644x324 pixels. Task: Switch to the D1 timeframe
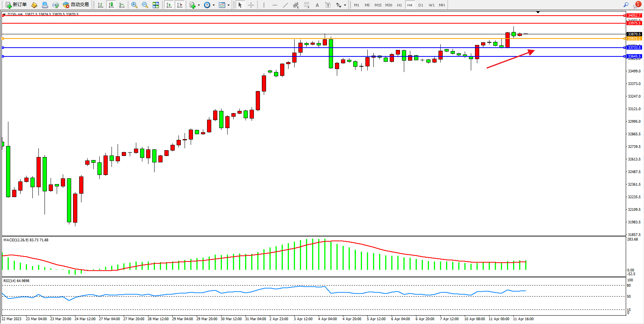click(421, 5)
